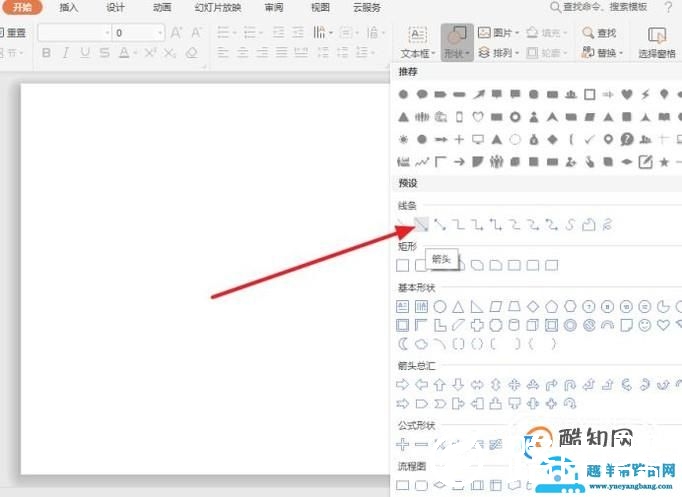Select the right block arrow in 箭头总汇

coord(403,384)
